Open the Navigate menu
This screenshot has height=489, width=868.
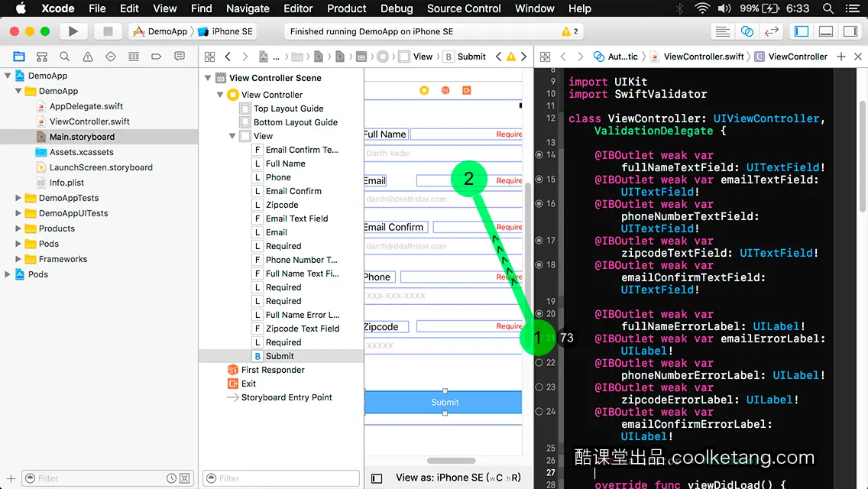click(x=248, y=8)
